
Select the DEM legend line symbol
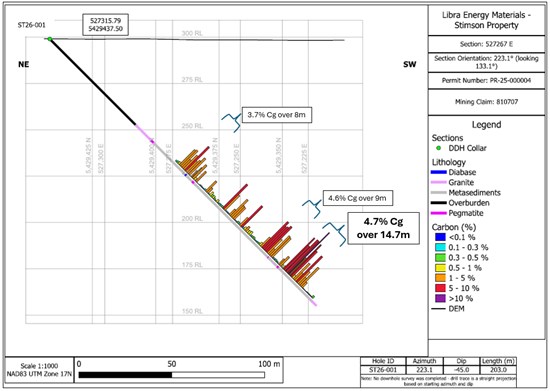[439, 309]
